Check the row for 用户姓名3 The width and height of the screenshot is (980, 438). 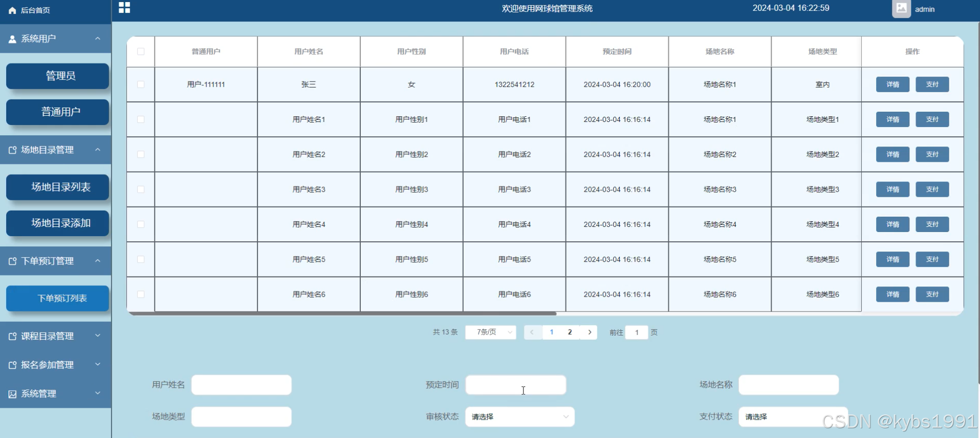[x=141, y=190]
